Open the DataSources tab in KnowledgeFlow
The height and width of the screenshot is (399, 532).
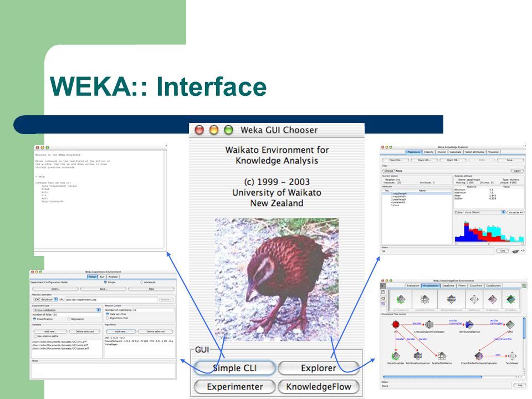[x=493, y=286]
